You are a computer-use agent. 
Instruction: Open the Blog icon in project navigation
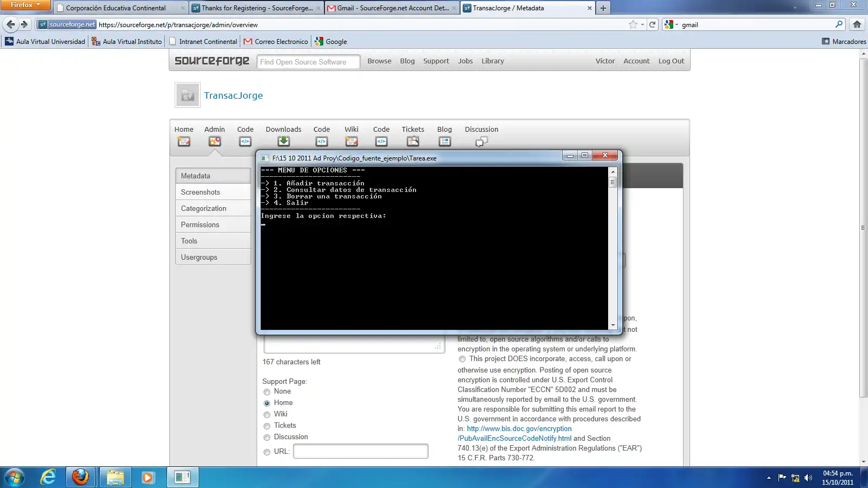(x=444, y=142)
